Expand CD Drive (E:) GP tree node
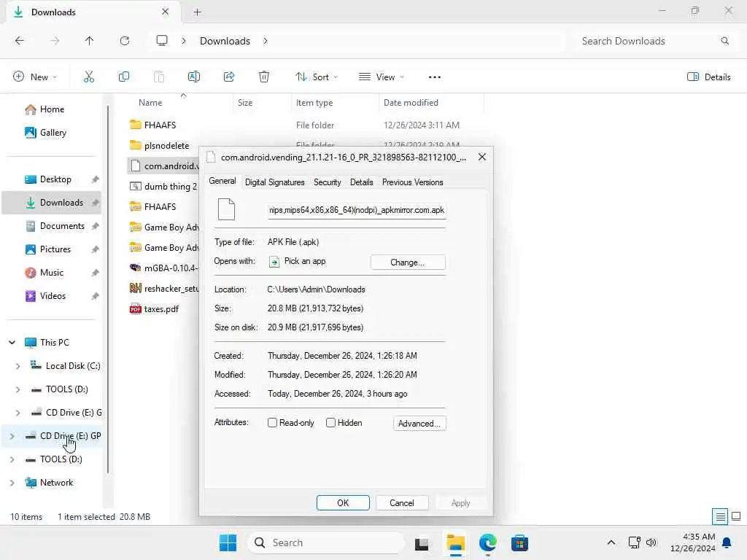The width and height of the screenshot is (747, 560). (12, 436)
